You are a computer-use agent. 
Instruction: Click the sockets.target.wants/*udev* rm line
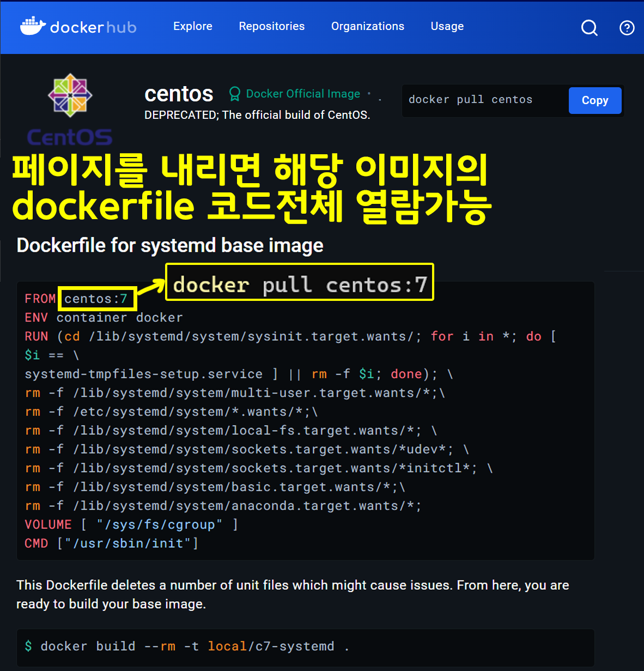247,449
